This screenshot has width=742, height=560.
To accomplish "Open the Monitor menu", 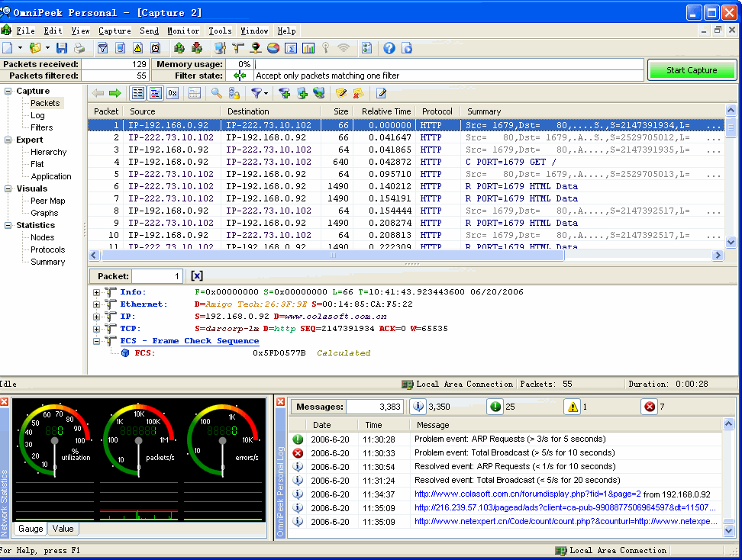I will 183,31.
